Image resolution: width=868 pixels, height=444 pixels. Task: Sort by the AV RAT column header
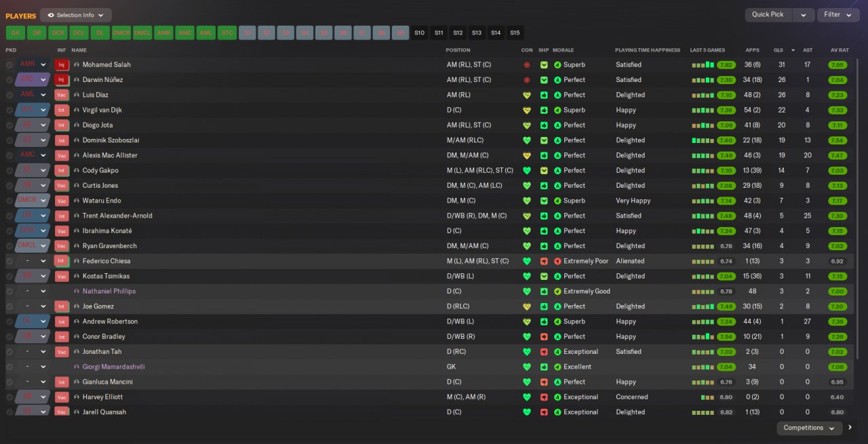(x=840, y=50)
